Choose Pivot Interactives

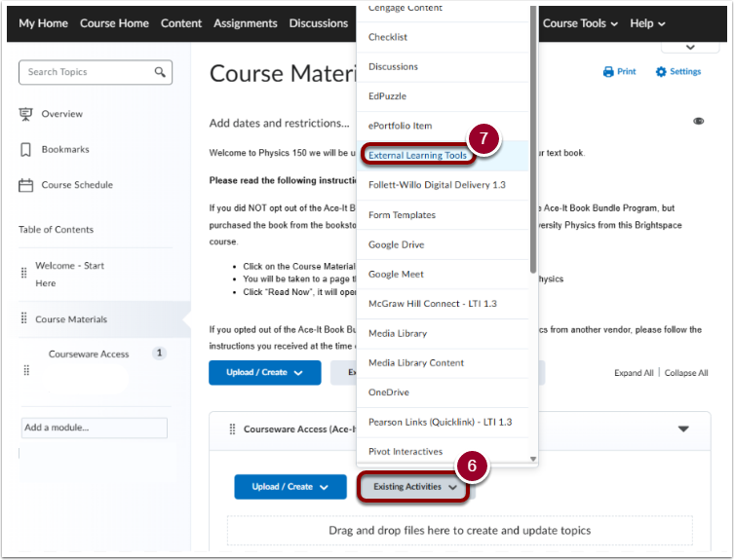point(443,452)
